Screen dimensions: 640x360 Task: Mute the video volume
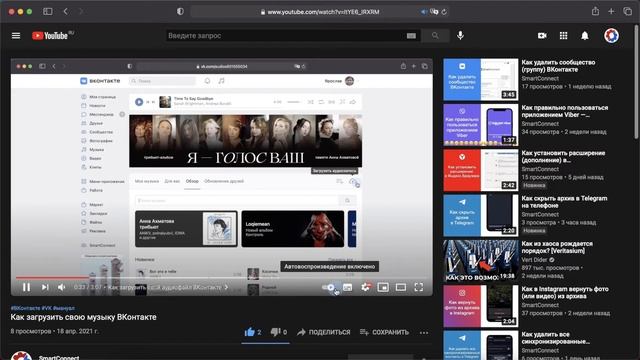point(62,287)
